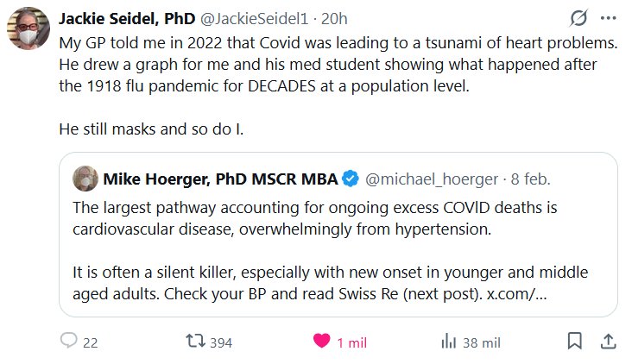Toggle the bookmark icon for this post
The image size is (632, 364).
[x=574, y=342]
